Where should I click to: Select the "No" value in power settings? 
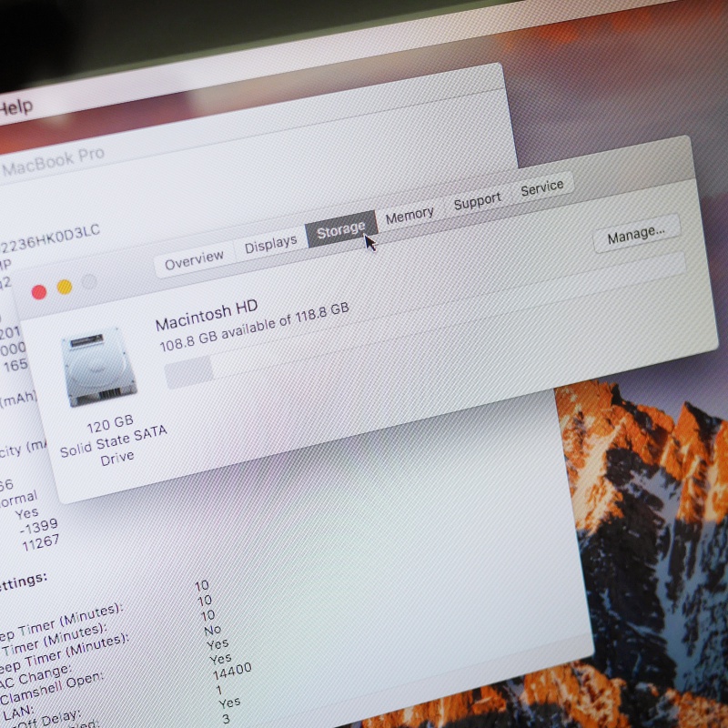click(x=213, y=630)
